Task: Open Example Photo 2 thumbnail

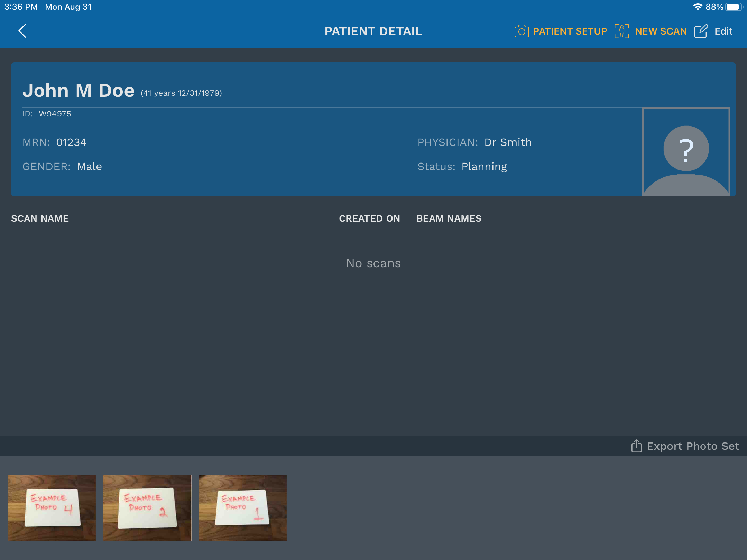Action: 147,507
